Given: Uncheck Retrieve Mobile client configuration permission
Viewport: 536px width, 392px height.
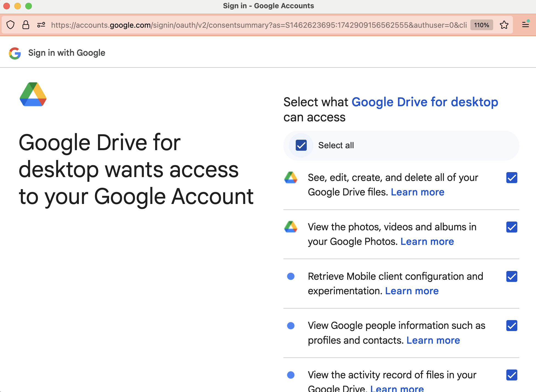Looking at the screenshot, I should click(x=512, y=277).
